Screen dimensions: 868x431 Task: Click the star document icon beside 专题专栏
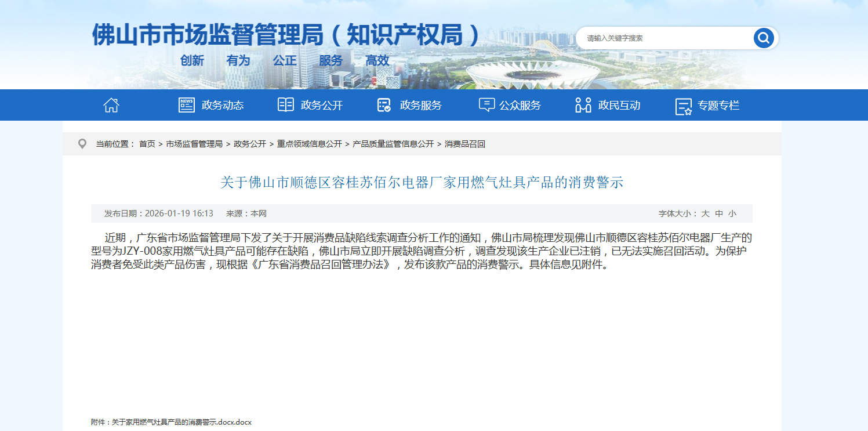684,106
